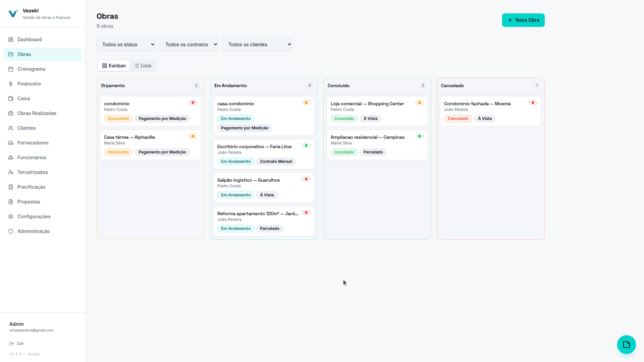
Task: Click Contrato Mensal badge
Action: coord(276,162)
